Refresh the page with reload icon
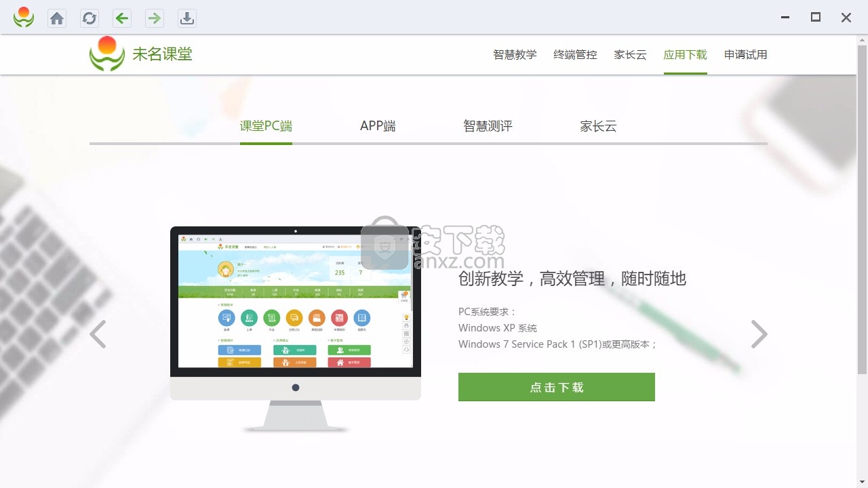Viewport: 868px width, 488px height. click(x=90, y=18)
